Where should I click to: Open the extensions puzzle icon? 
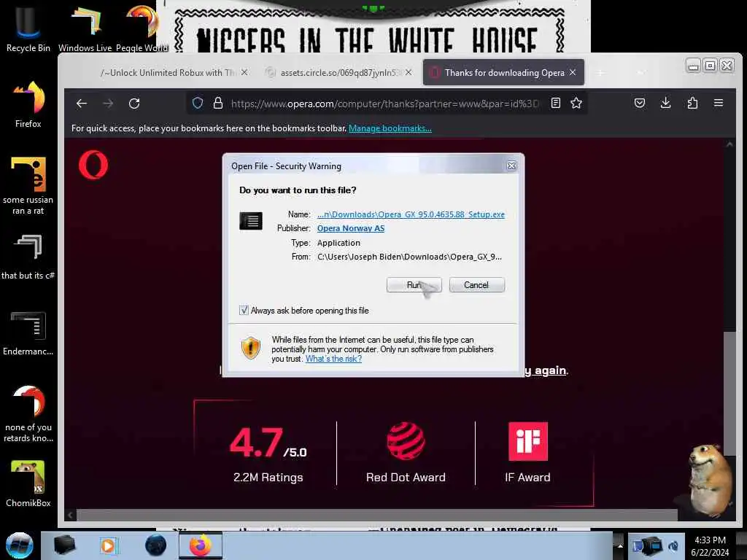pyautogui.click(x=692, y=103)
